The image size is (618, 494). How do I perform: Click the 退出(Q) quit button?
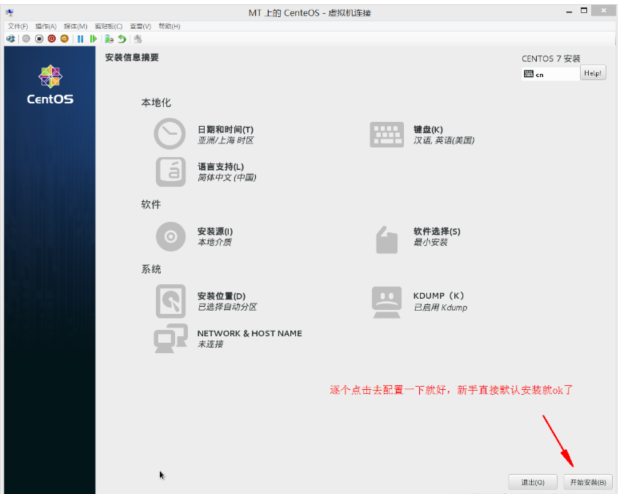coord(533,482)
